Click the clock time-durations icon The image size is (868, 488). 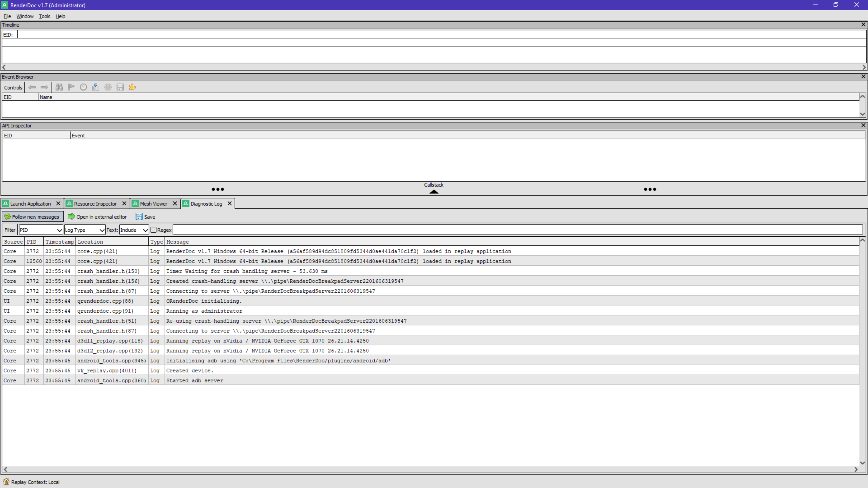tap(83, 87)
